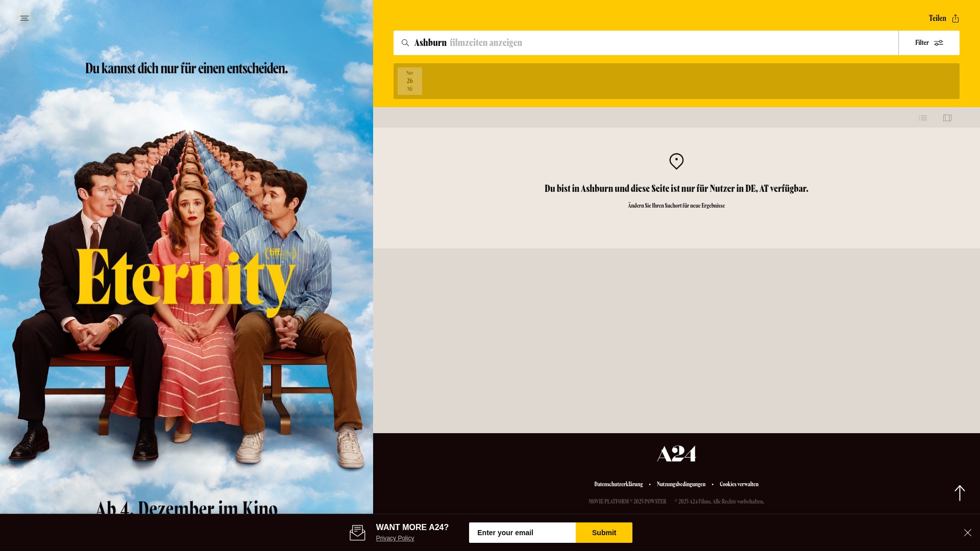Switch to map view

947,118
